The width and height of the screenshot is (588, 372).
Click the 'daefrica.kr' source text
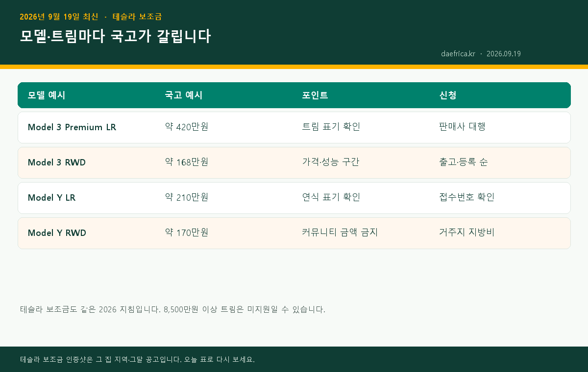pos(458,54)
